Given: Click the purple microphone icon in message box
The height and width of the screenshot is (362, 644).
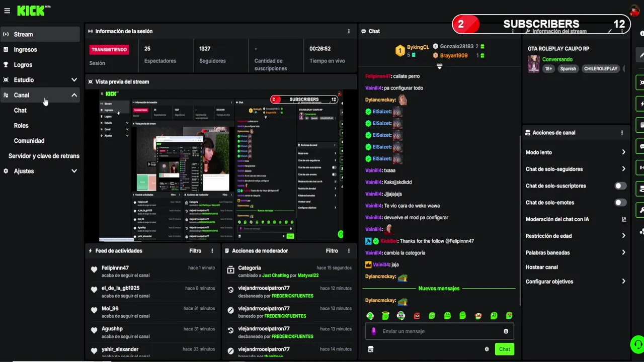Looking at the screenshot, I should pos(373,331).
